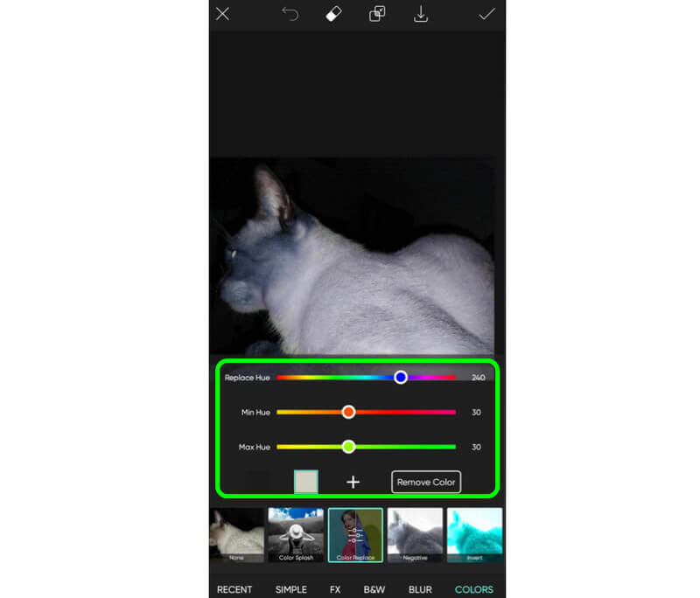
Task: Undo the last edit
Action: click(x=290, y=14)
